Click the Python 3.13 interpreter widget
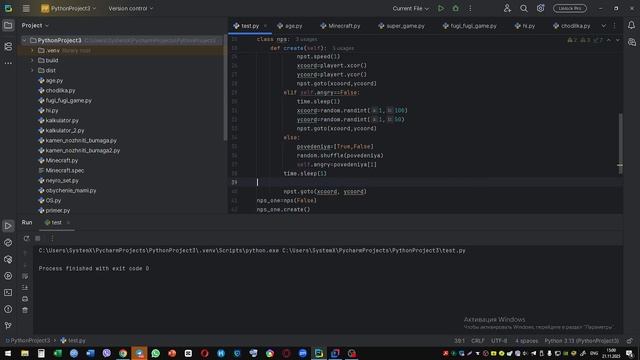Image resolution: width=640 pixels, height=360 pixels. tap(581, 340)
